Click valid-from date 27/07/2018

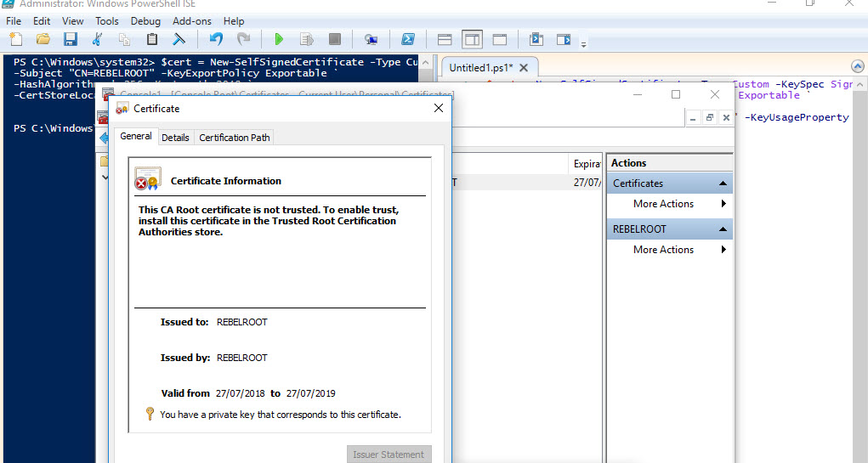(241, 393)
